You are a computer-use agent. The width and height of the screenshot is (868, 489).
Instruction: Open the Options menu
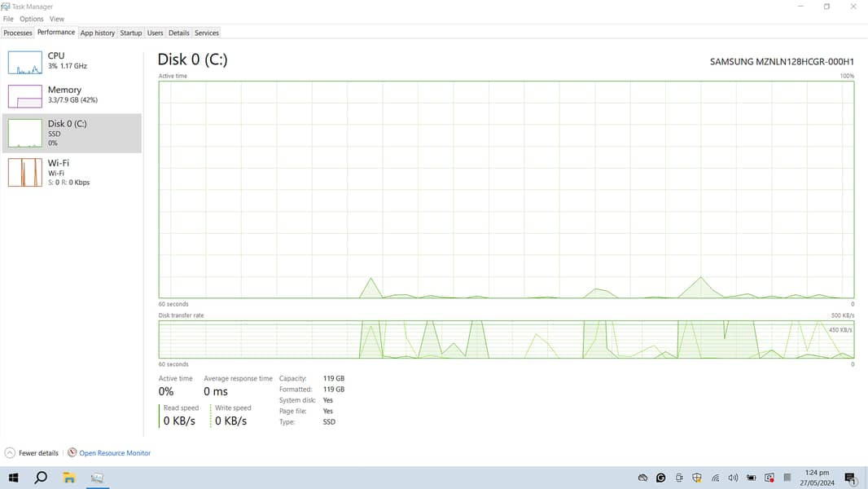32,19
